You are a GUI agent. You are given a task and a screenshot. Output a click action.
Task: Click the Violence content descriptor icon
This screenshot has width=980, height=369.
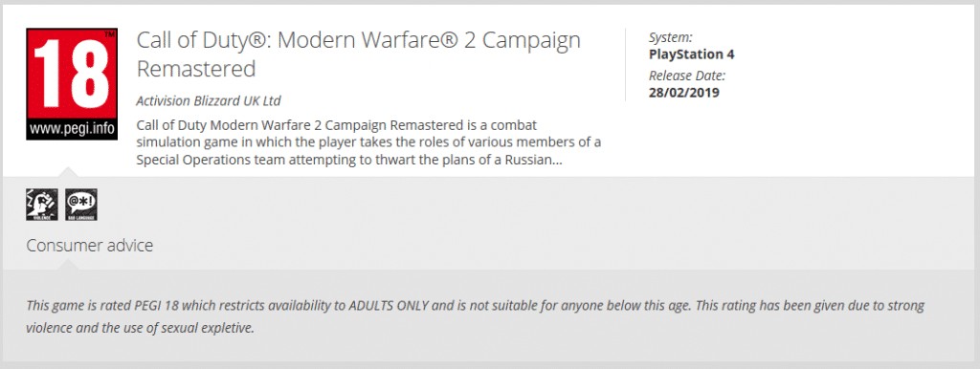(42, 205)
